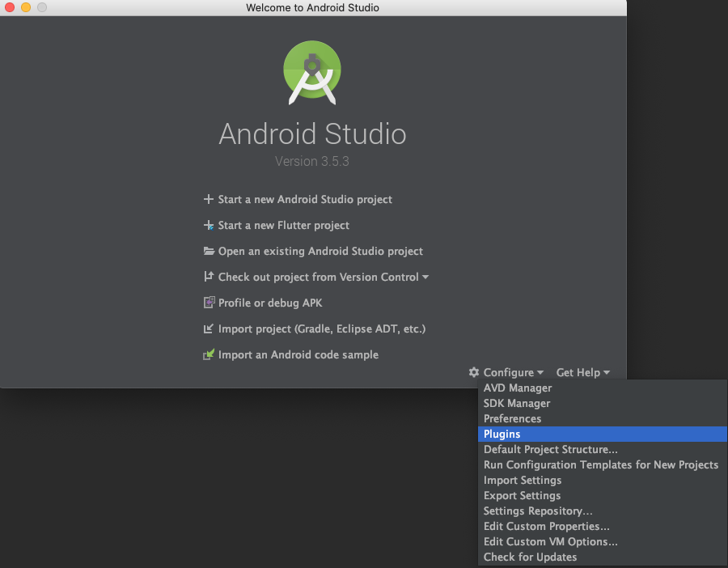Image resolution: width=728 pixels, height=568 pixels.
Task: Click the plus icon for new Android Studio project
Action: [x=209, y=199]
